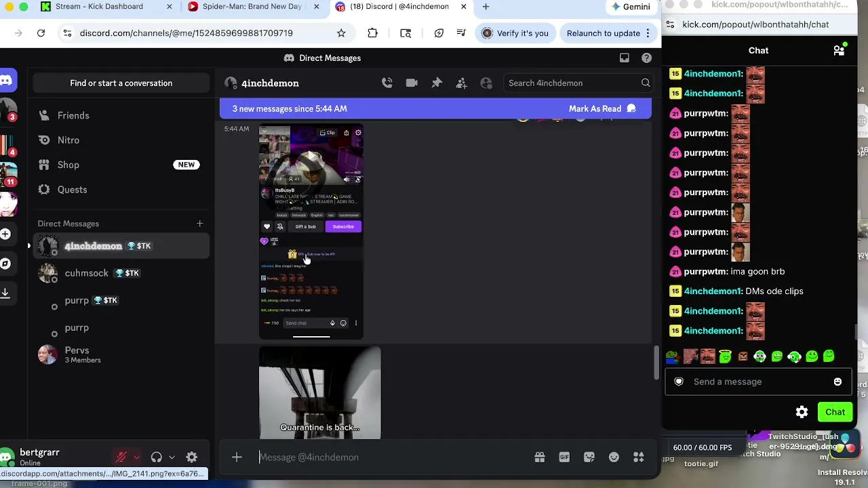The width and height of the screenshot is (868, 488).
Task: Open Friends in Discord sidebar
Action: (121, 116)
